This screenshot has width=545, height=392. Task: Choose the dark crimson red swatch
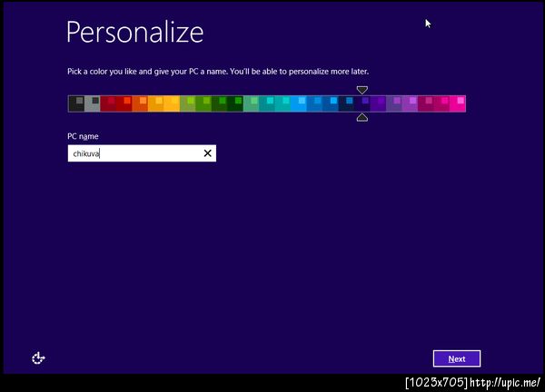[108, 103]
